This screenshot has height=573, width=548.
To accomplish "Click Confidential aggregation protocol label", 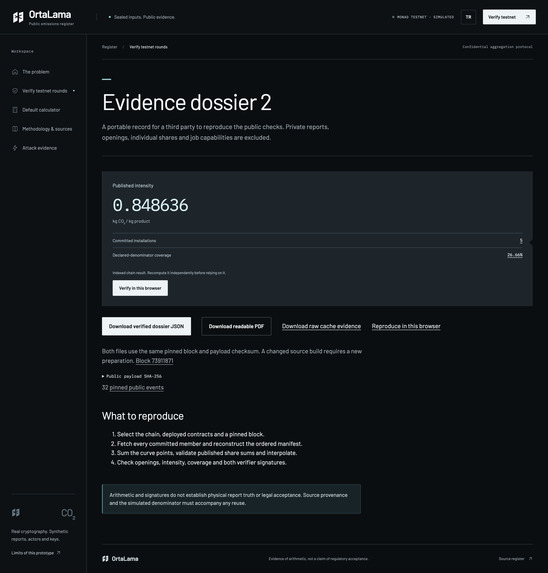I will tap(498, 47).
